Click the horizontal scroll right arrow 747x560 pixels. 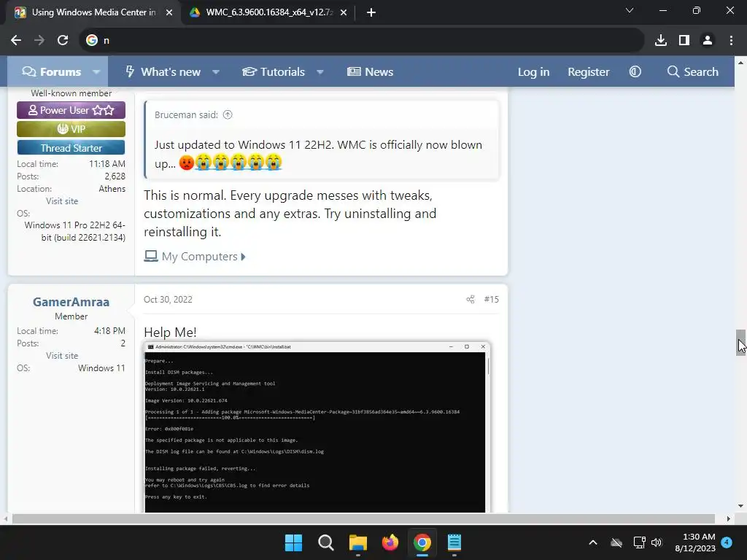point(729,518)
